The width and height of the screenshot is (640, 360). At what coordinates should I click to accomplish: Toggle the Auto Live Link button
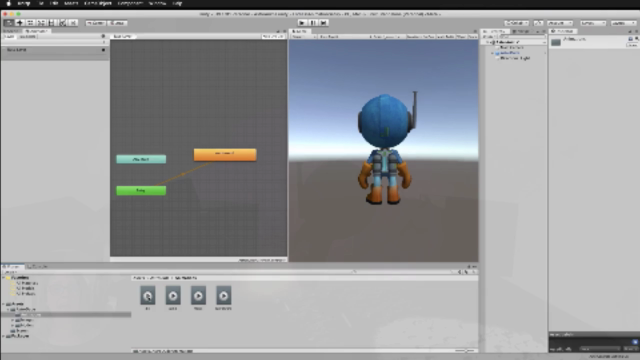273,36
